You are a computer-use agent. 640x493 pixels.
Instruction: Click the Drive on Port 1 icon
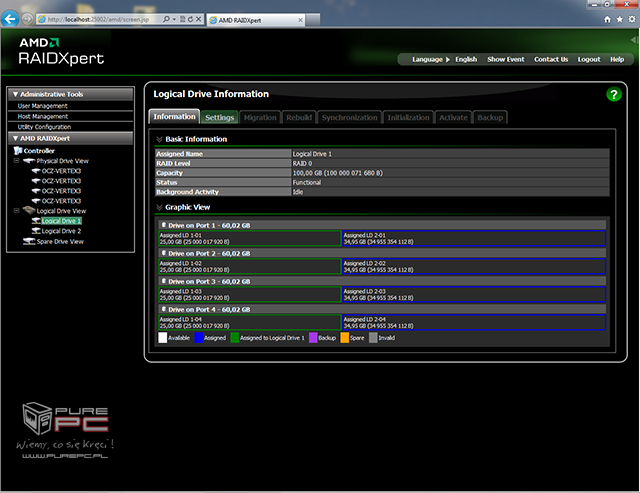[164, 225]
